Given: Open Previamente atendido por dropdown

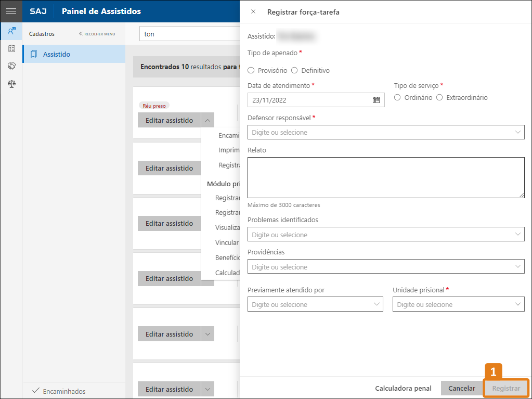Looking at the screenshot, I should click(x=315, y=304).
